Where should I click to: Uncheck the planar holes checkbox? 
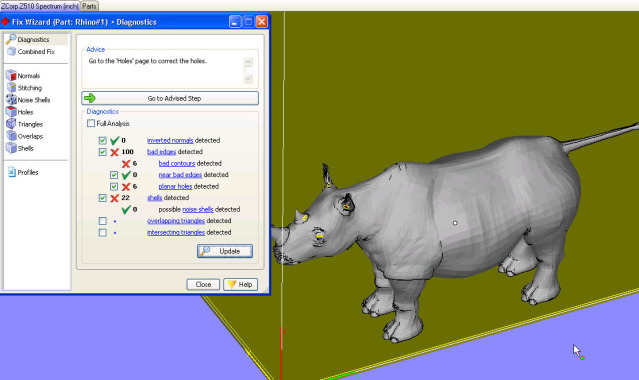click(114, 187)
